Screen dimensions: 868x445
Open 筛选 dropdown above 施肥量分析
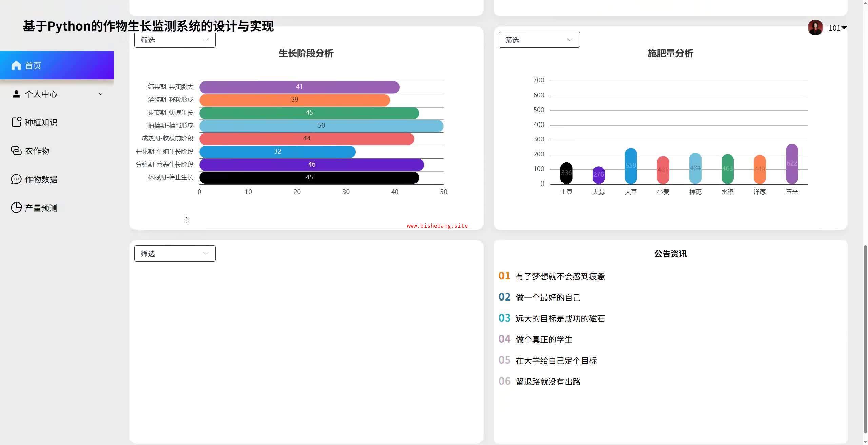(539, 40)
